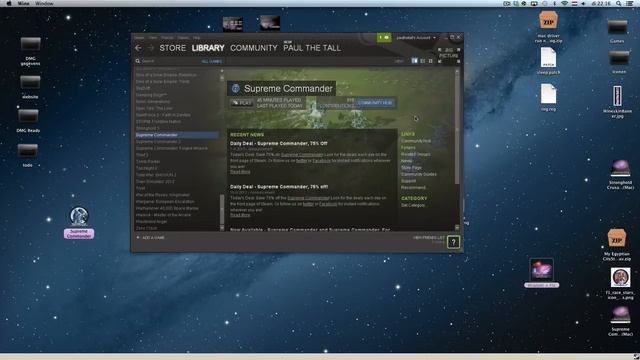Select WineskinBanner.jpg on desktop
Viewport: 640px width, 360px height.
point(617,96)
